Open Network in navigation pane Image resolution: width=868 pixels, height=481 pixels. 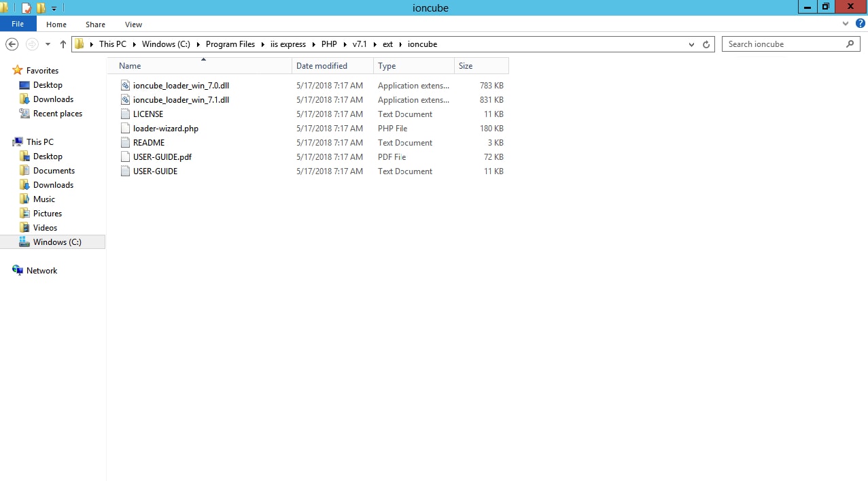tap(41, 271)
